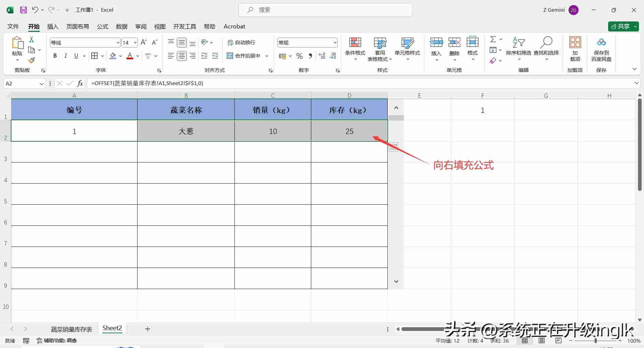Image resolution: width=644 pixels, height=348 pixels.
Task: Toggle center horizontal alignment
Action: click(182, 56)
